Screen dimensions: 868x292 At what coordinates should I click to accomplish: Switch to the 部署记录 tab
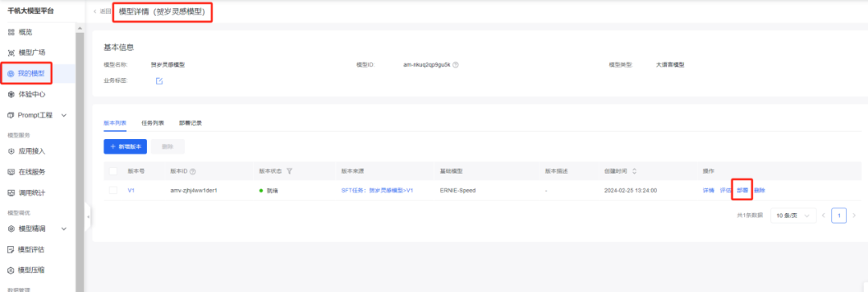click(190, 122)
